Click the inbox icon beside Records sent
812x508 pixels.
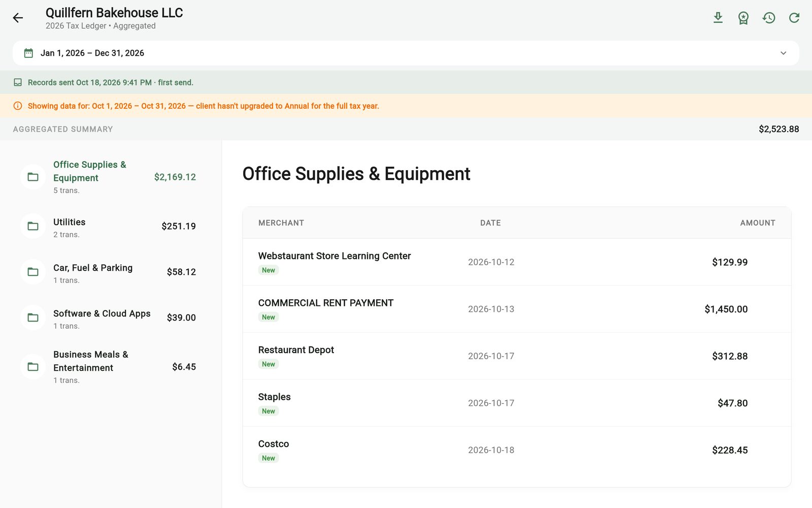(x=18, y=82)
